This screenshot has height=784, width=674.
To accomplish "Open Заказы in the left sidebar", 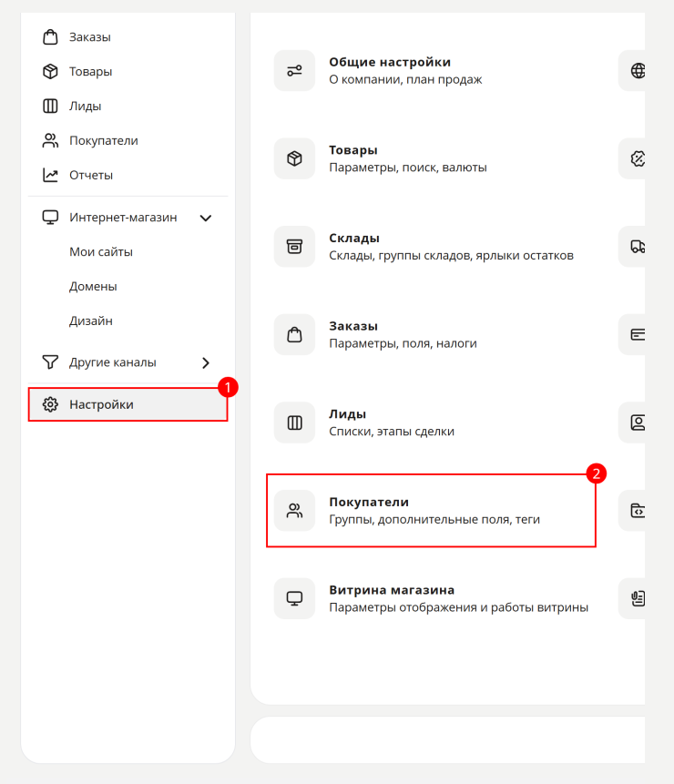I will [90, 37].
